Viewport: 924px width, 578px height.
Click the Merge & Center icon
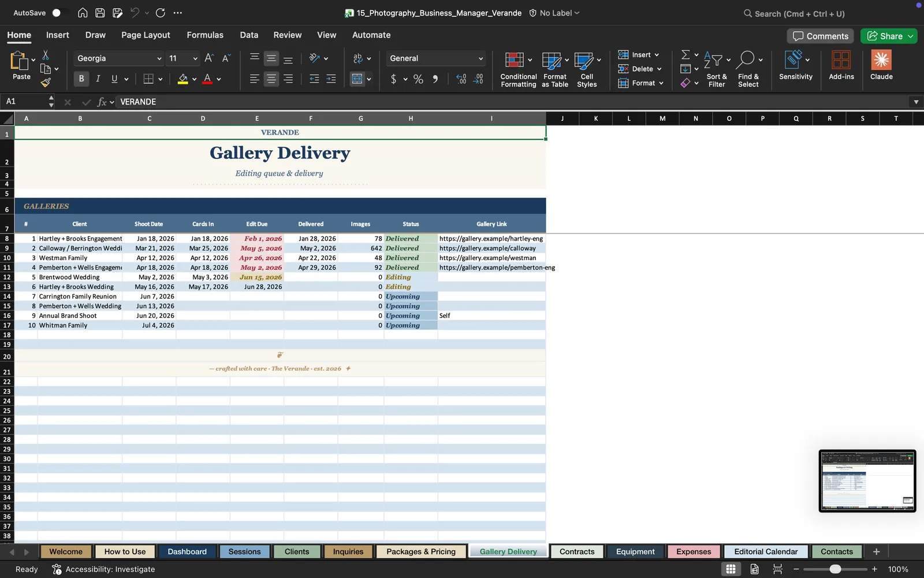point(357,79)
